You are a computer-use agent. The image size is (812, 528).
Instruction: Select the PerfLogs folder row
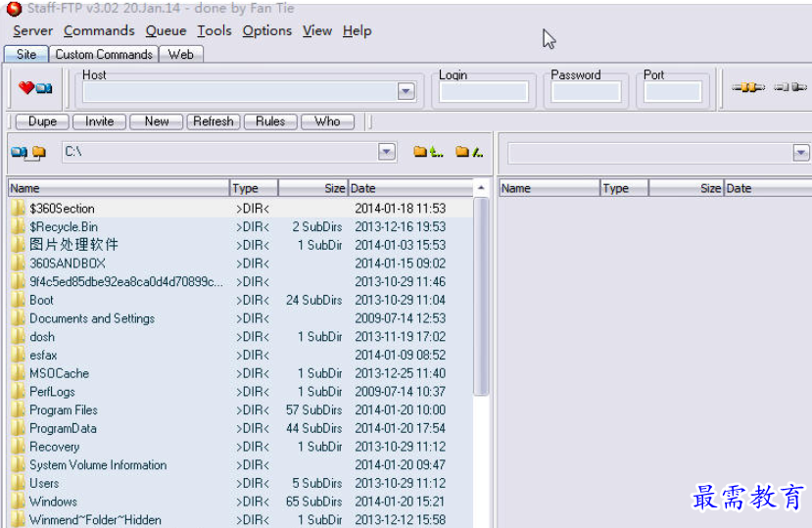(x=241, y=392)
